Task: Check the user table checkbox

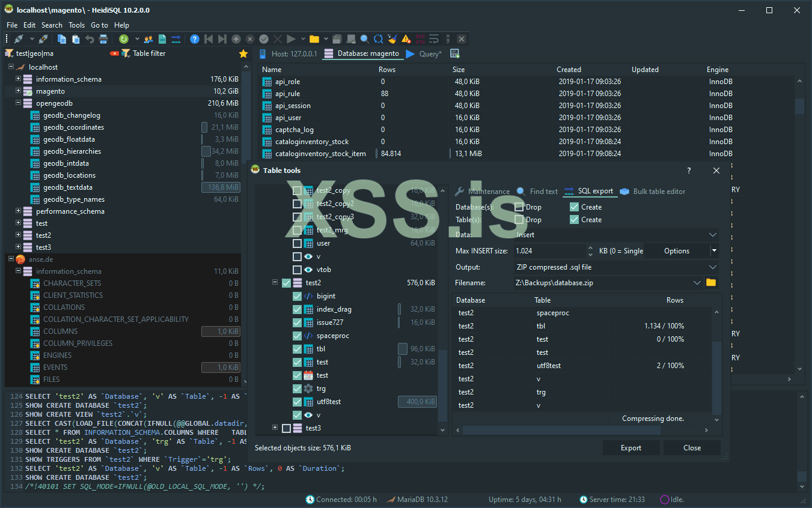Action: click(297, 243)
